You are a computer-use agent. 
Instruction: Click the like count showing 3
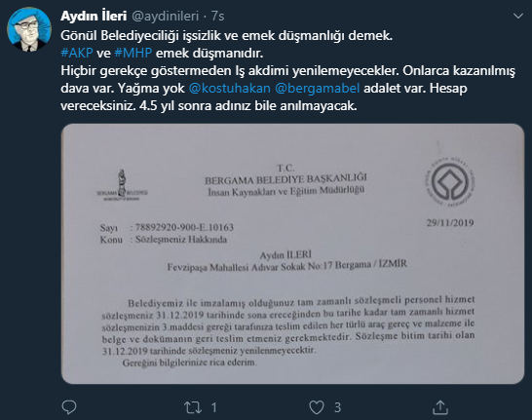coord(337,407)
